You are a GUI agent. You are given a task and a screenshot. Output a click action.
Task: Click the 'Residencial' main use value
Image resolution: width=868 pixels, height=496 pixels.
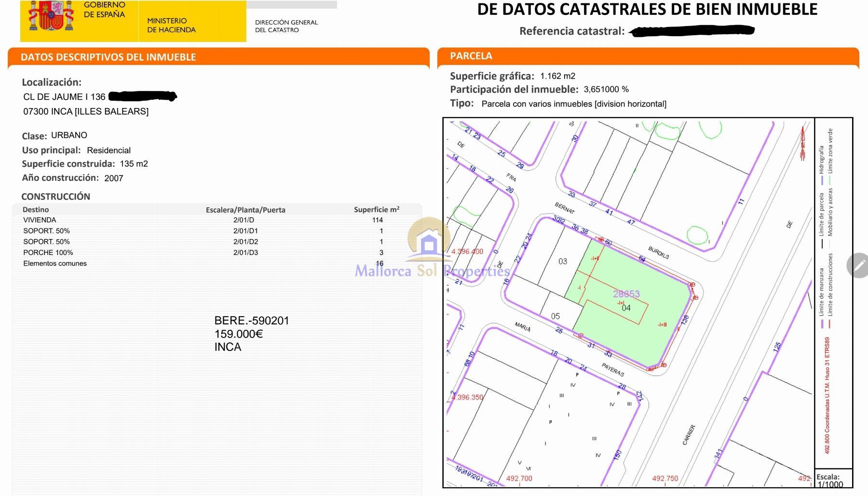click(108, 150)
